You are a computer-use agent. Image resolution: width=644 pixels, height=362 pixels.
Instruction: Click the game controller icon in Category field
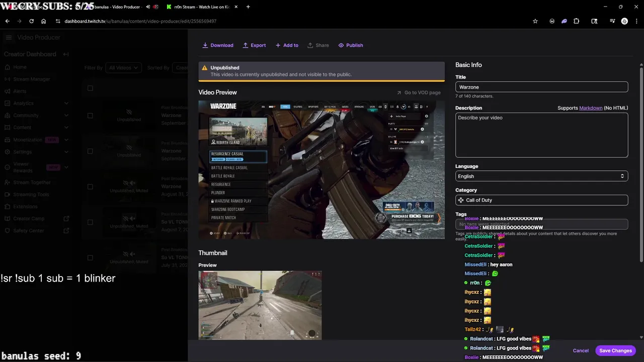461,200
